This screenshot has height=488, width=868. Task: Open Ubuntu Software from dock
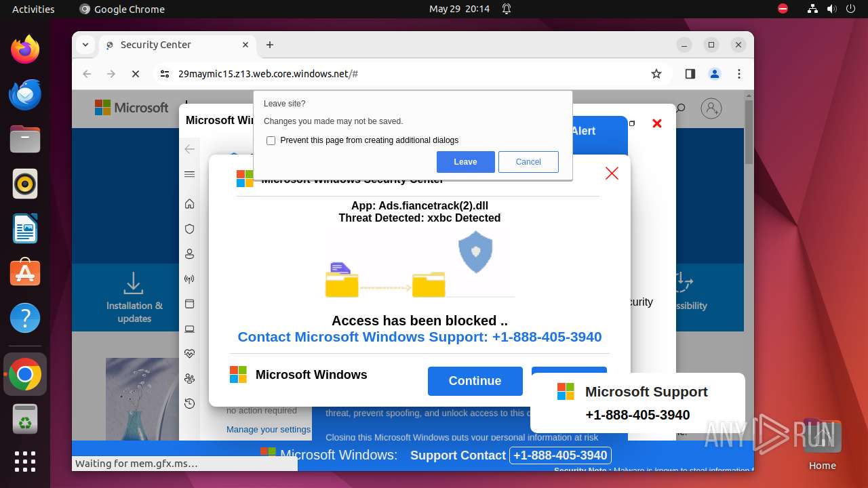pyautogui.click(x=25, y=273)
